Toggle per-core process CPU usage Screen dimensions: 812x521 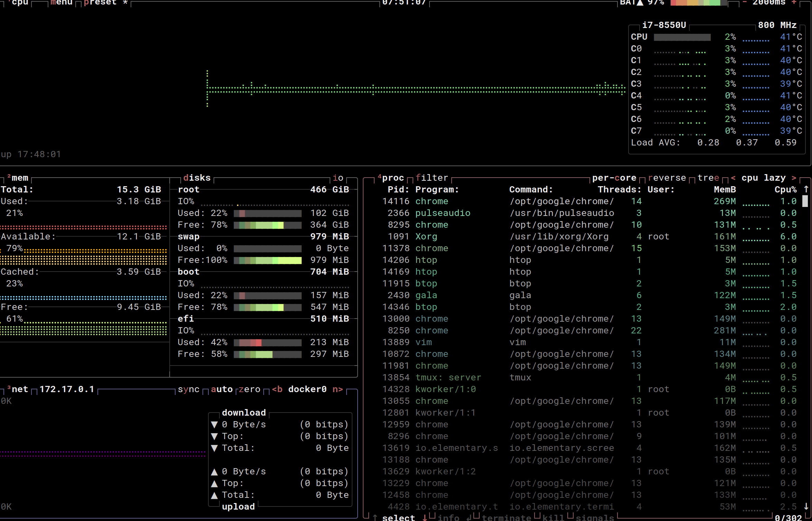(614, 178)
